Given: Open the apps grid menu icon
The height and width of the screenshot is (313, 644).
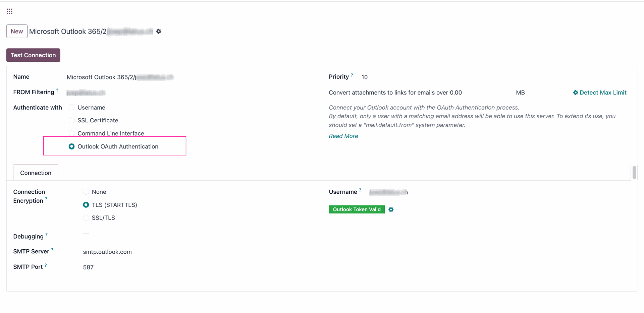Looking at the screenshot, I should pyautogui.click(x=9, y=11).
